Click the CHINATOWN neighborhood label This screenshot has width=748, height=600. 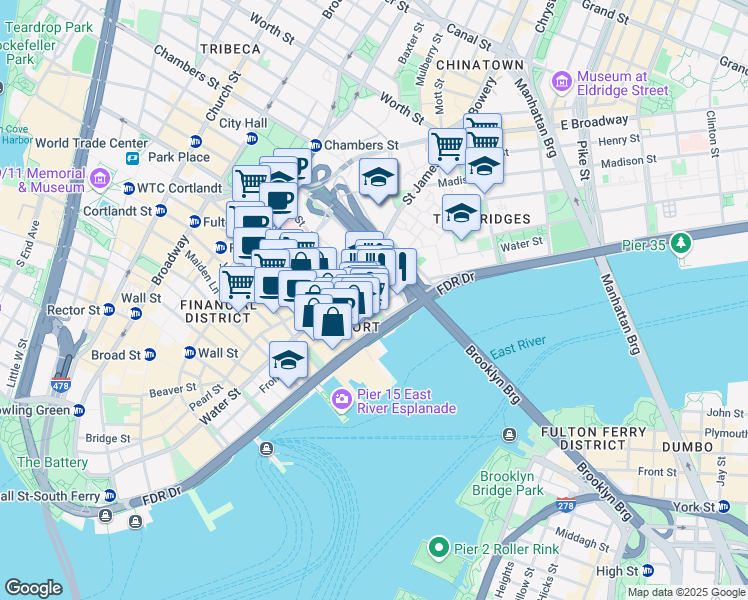(480, 65)
